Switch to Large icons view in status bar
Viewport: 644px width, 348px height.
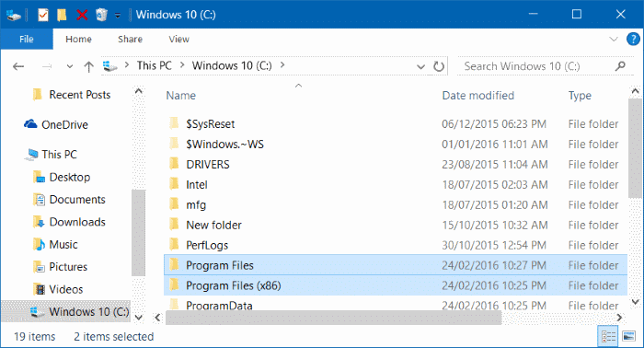(x=628, y=337)
